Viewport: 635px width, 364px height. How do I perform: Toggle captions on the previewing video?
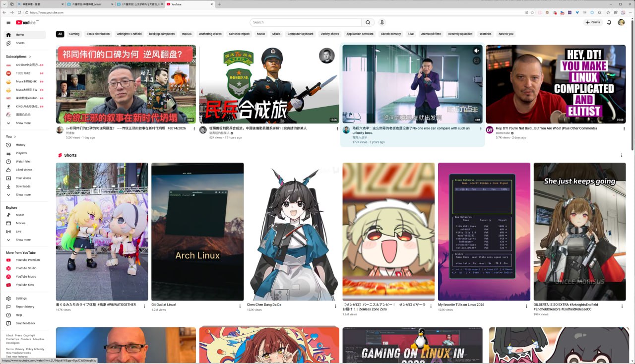coord(476,61)
